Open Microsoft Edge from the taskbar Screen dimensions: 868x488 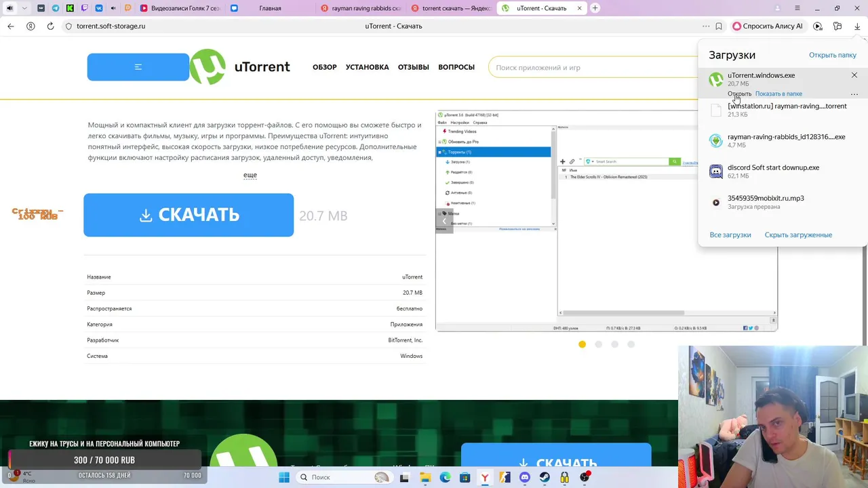(x=445, y=477)
